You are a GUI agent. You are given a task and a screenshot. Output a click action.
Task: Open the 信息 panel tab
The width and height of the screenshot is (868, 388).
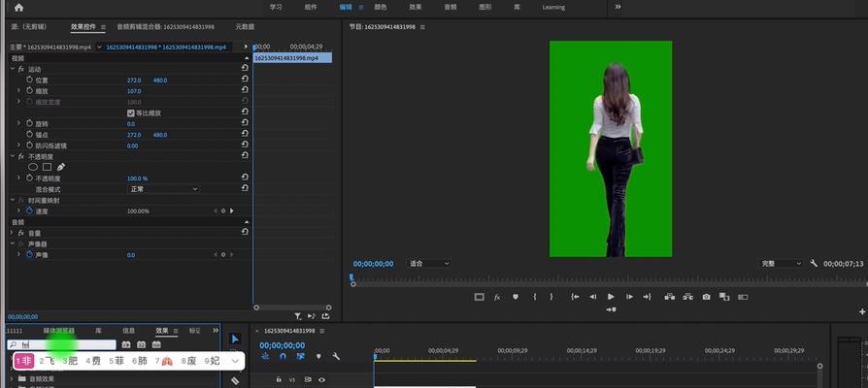point(128,331)
